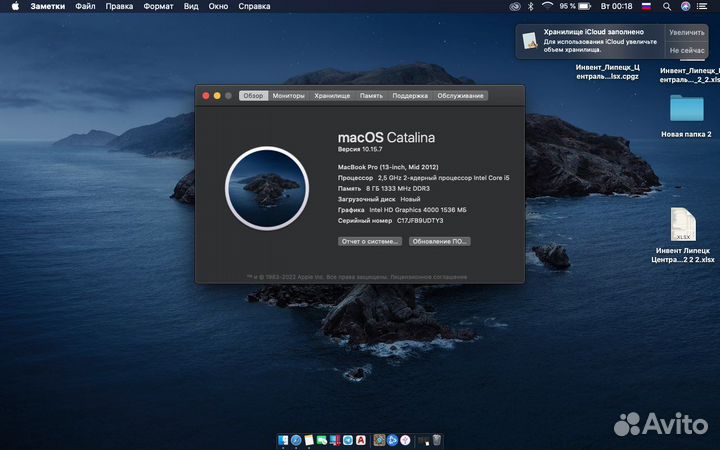Open Spotlight search magnifier icon
The image size is (720, 450).
click(x=667, y=6)
